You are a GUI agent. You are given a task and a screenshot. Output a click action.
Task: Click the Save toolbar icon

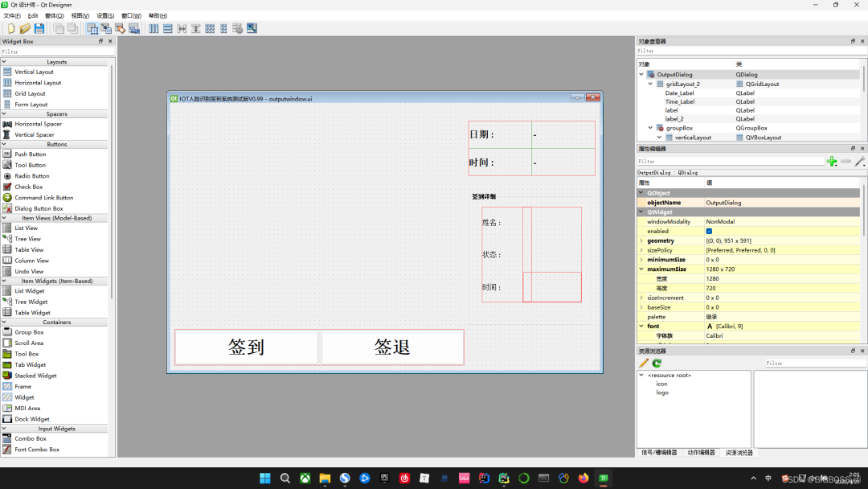click(39, 28)
